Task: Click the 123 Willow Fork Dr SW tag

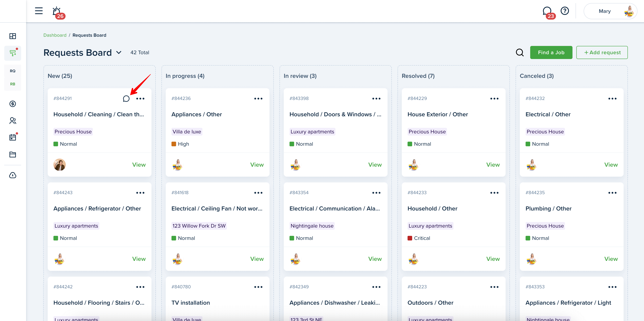Action: [x=199, y=226]
